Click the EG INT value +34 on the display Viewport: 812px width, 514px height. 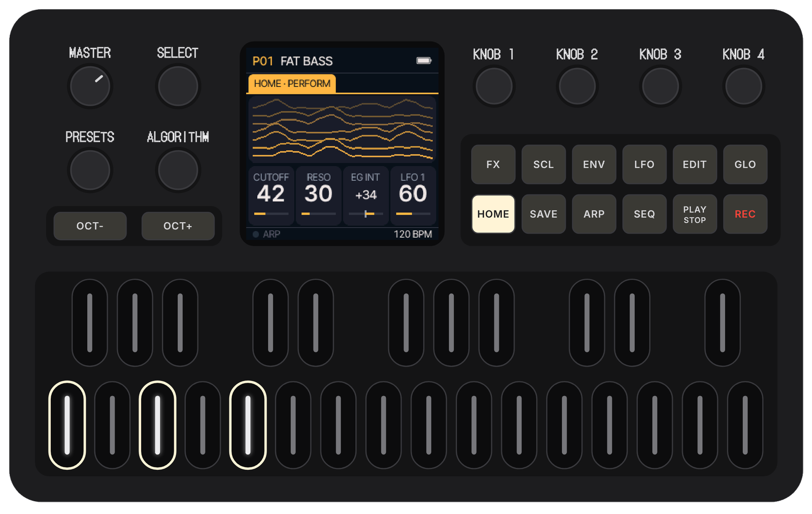(365, 195)
